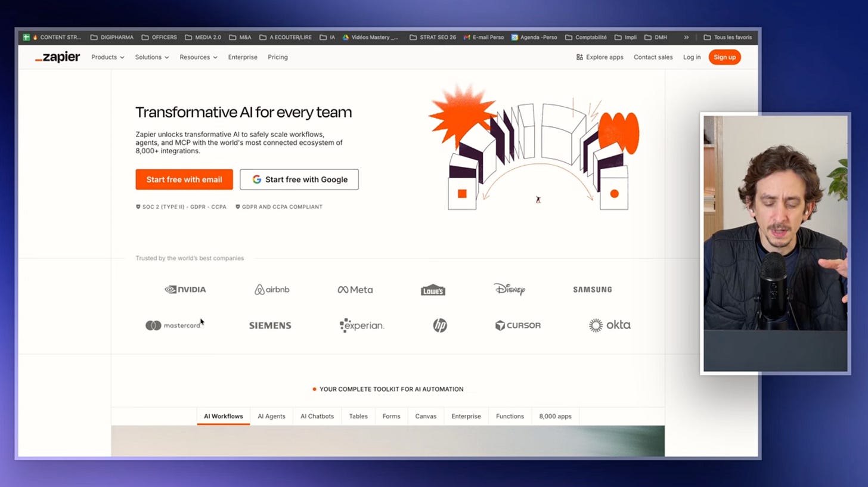Click the Contact sales link

coord(653,57)
